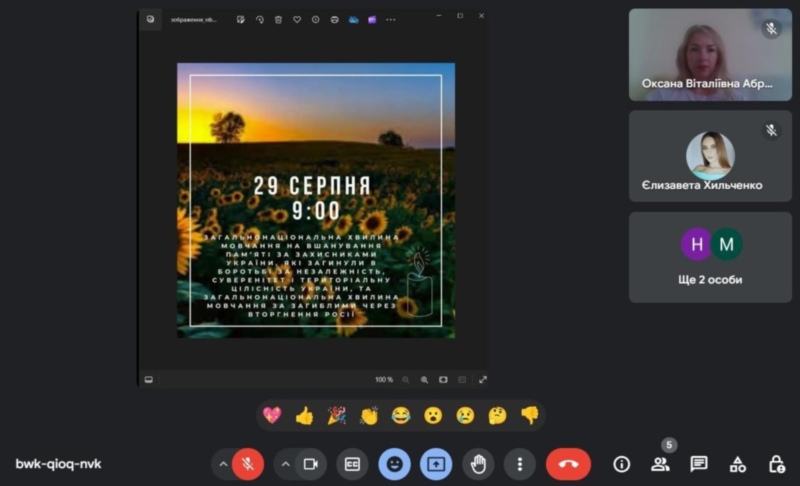This screenshot has width=800, height=486.
Task: Open the meeting details info icon
Action: tap(622, 464)
